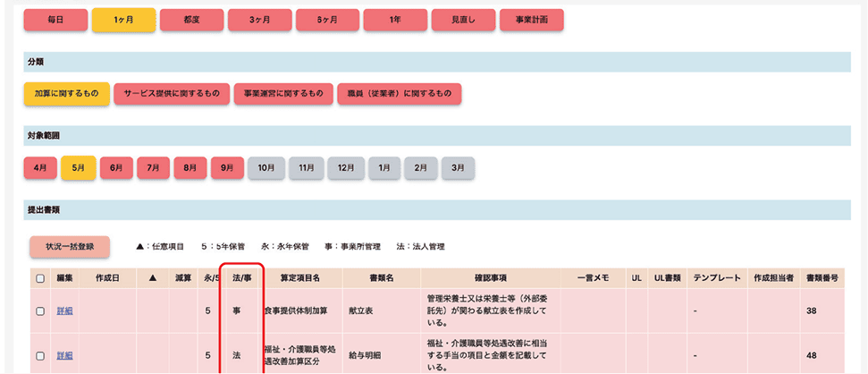Viewport: 868px width, 374px height.
Task: Click the テンプレート column header
Action: 717,278
